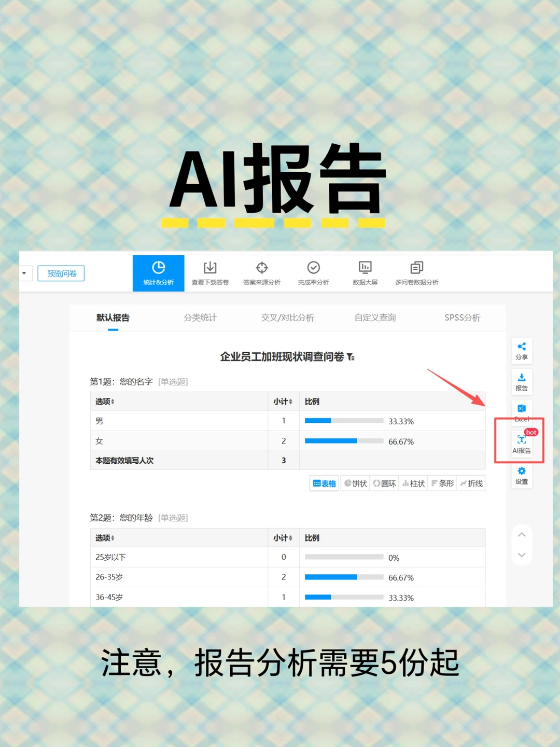560x747 pixels.
Task: Click the 66.67% blue progress bar for 女
Action: (x=331, y=440)
